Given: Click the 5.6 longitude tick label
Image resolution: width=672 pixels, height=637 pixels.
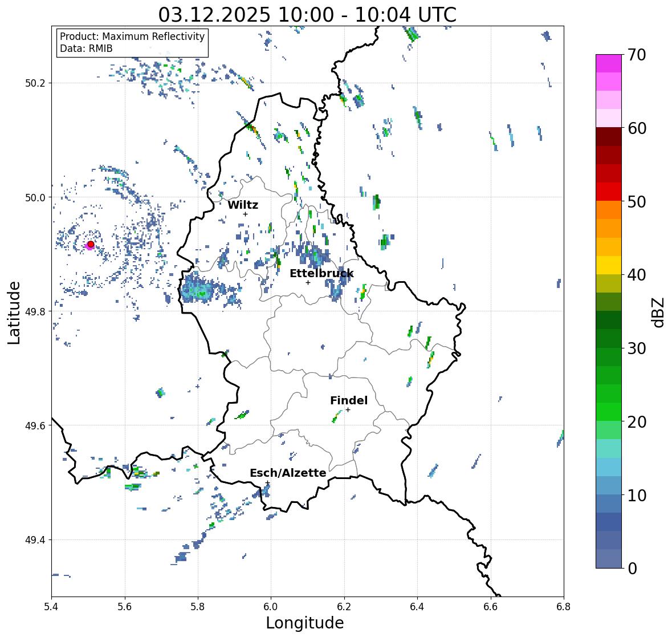Looking at the screenshot, I should point(125,606).
